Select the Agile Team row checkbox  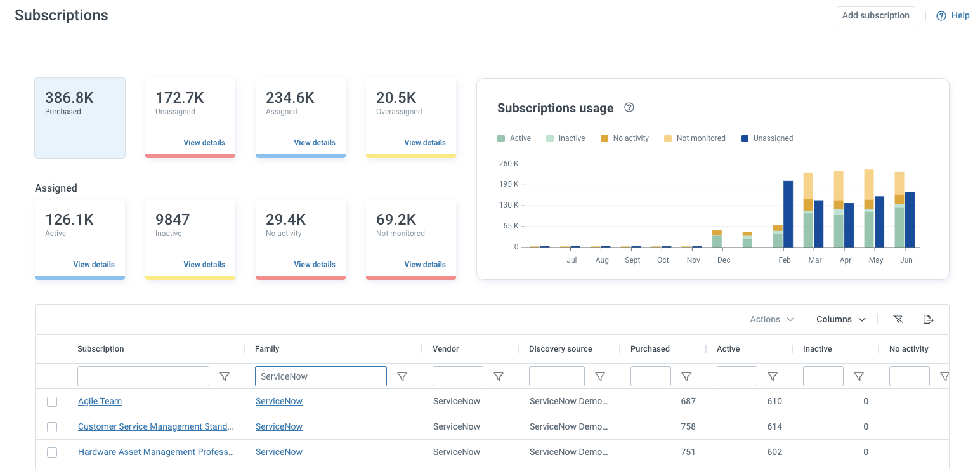coord(52,402)
